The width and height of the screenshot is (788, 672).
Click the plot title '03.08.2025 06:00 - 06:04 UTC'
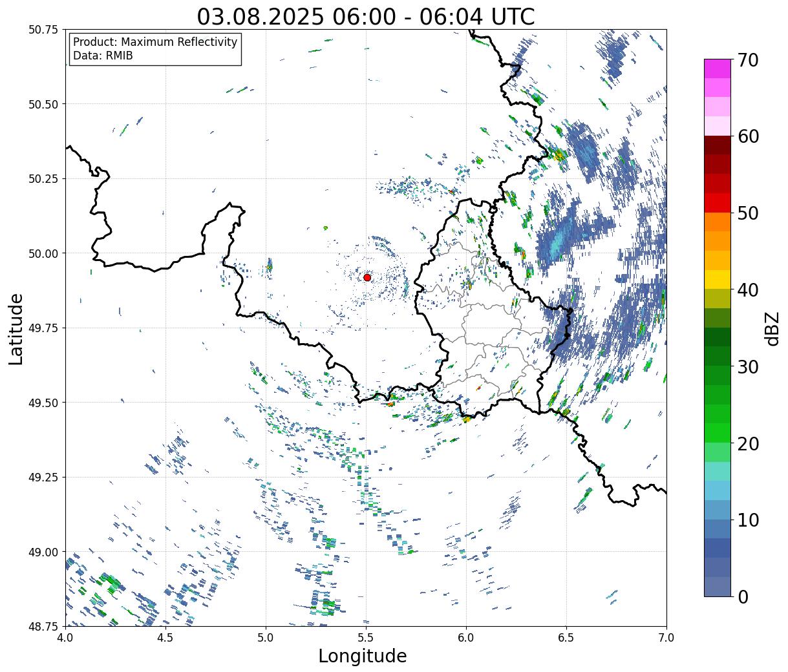[x=366, y=16]
